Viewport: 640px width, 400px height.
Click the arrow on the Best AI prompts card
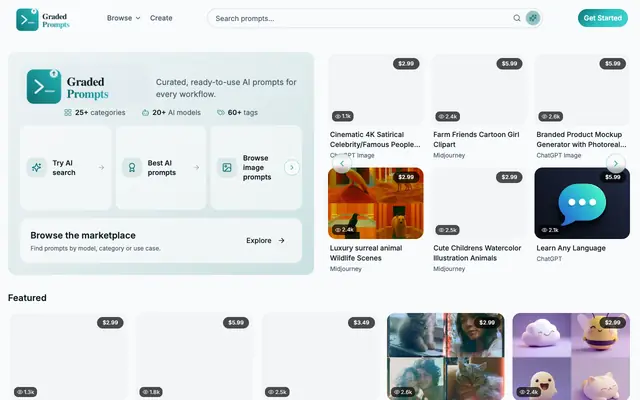click(196, 167)
